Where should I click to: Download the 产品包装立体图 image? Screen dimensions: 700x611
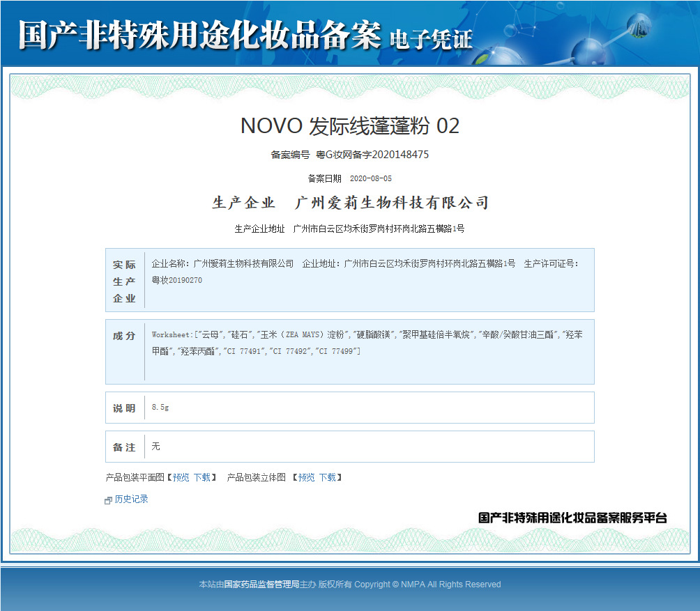pyautogui.click(x=327, y=477)
